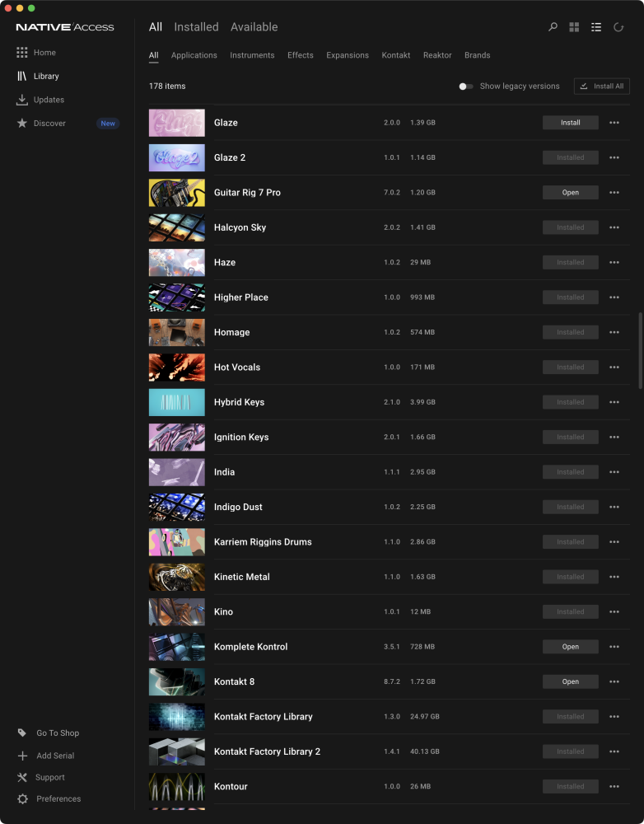
Task: Open more options for India
Action: (x=614, y=472)
